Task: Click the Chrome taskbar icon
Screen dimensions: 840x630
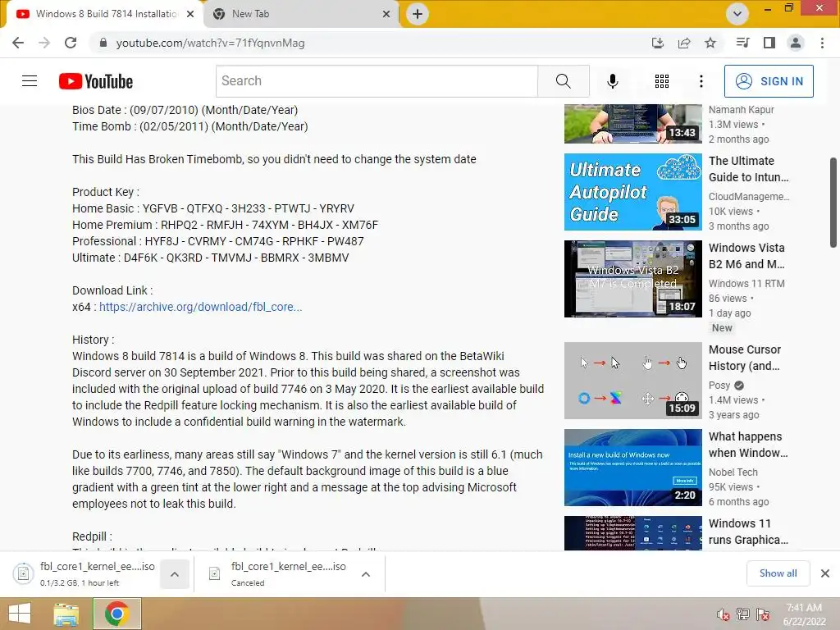Action: click(x=116, y=614)
